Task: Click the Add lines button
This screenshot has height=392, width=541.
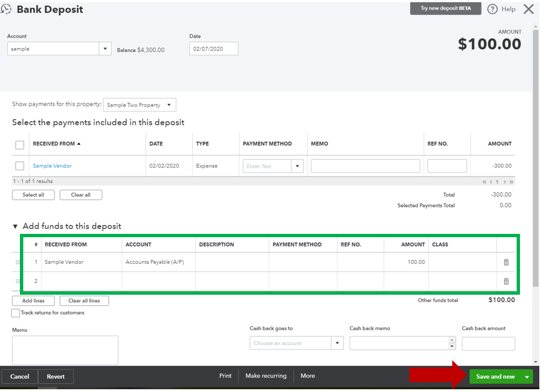Action: [x=33, y=301]
